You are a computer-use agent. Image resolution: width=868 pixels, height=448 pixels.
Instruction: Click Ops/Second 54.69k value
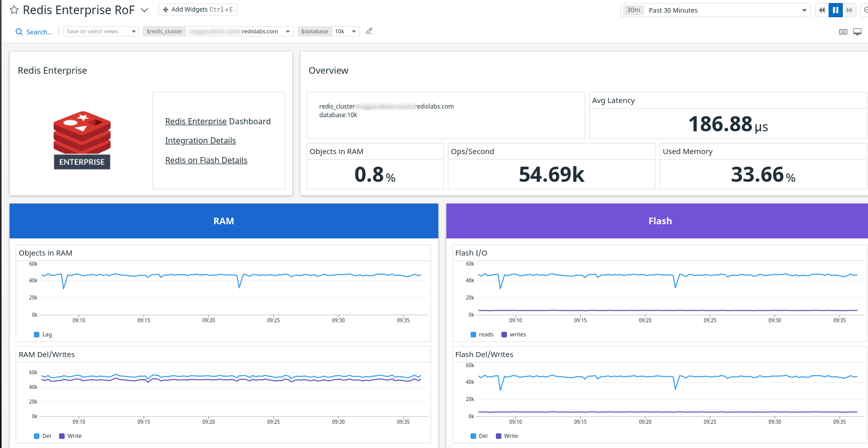(x=551, y=175)
